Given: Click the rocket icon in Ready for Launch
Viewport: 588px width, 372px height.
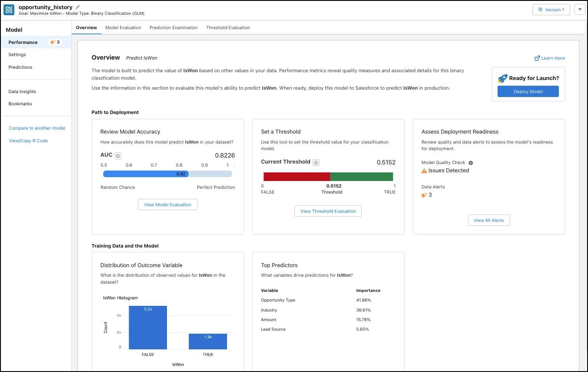Looking at the screenshot, I should 502,78.
